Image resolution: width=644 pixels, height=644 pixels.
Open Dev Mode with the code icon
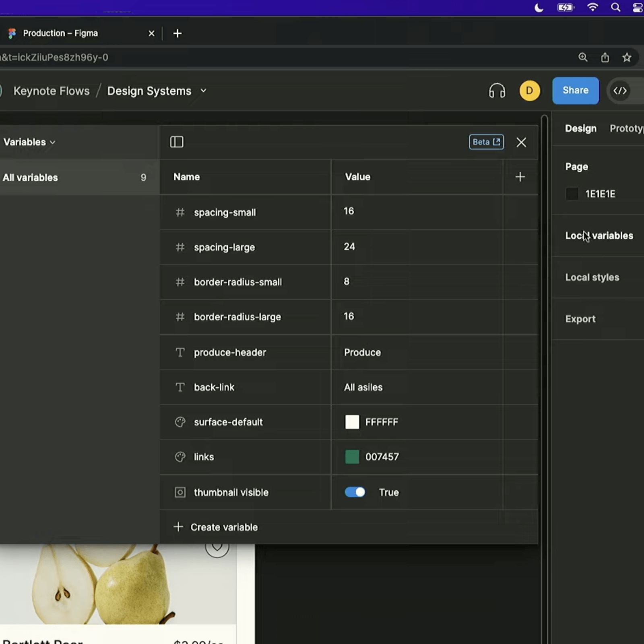click(620, 91)
